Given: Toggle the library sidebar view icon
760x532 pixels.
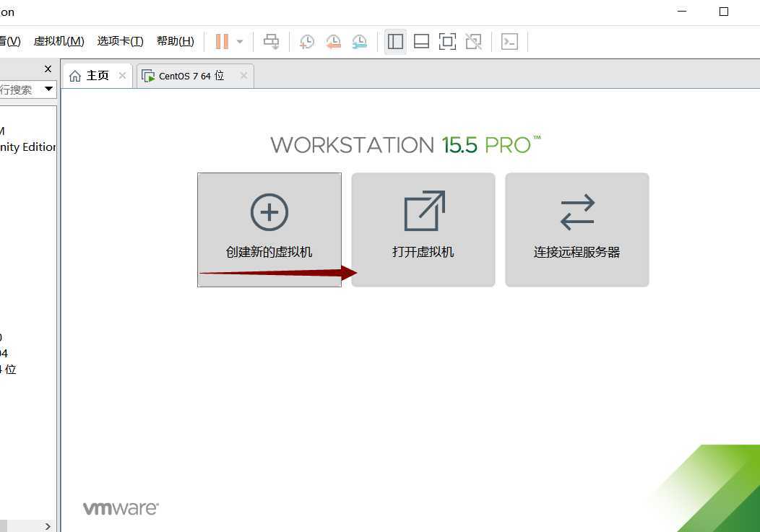Looking at the screenshot, I should pos(395,42).
